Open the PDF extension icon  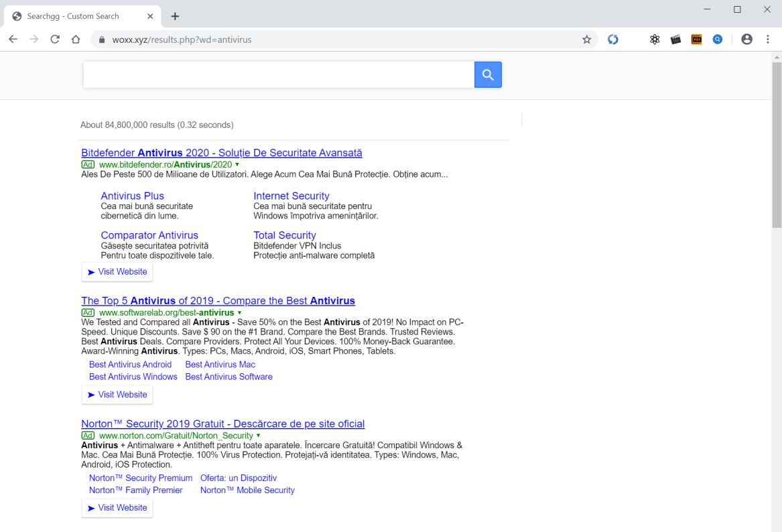tap(697, 40)
